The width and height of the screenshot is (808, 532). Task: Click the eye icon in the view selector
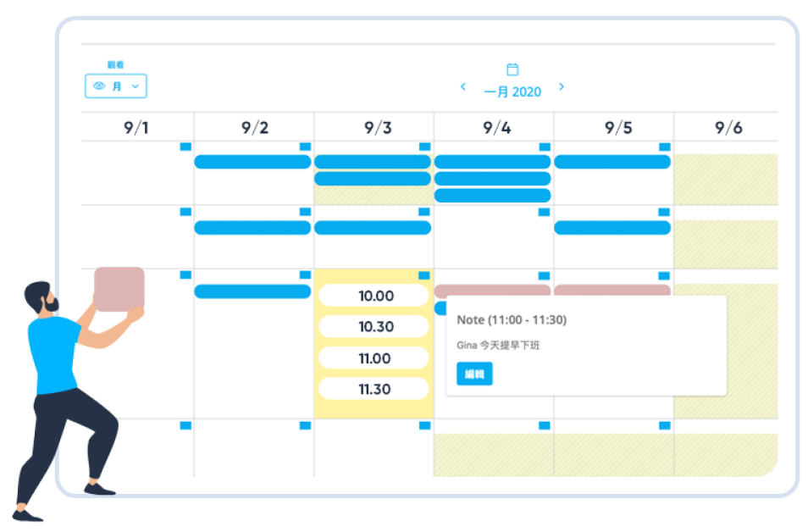(99, 86)
